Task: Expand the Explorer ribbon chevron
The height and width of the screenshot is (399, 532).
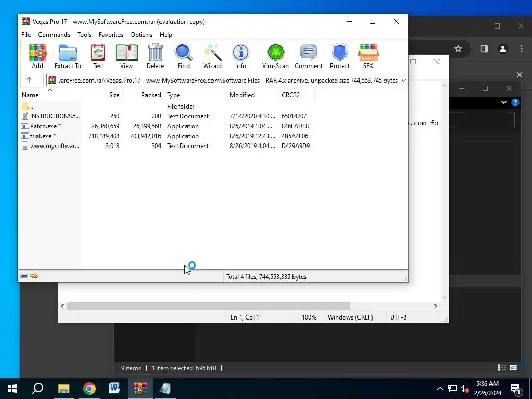Action: [504, 102]
